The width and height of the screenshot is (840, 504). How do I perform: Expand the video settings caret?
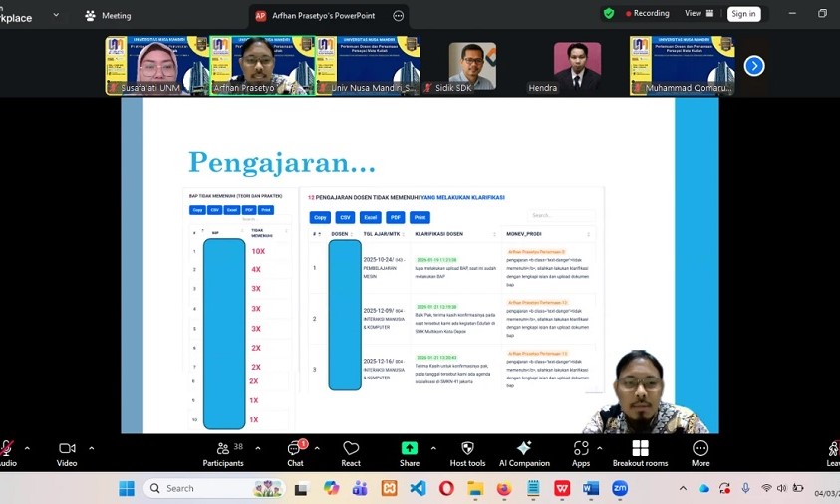[92, 448]
